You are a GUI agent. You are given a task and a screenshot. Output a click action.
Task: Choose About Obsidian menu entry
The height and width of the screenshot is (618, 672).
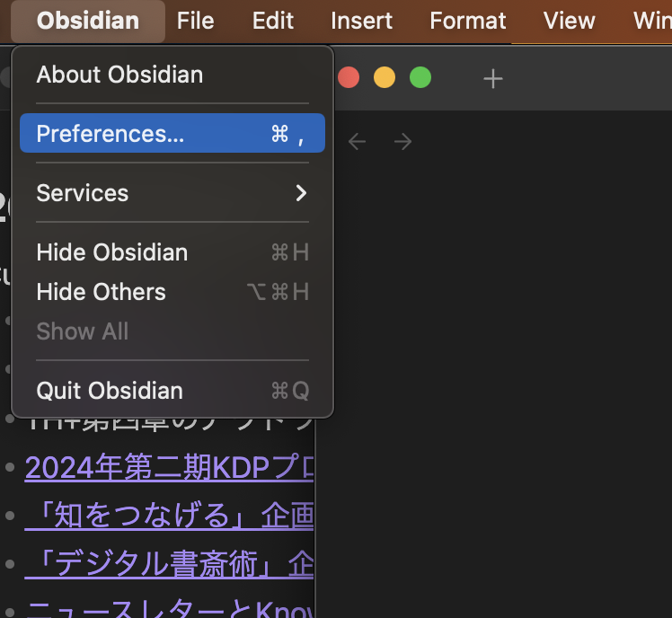119,75
